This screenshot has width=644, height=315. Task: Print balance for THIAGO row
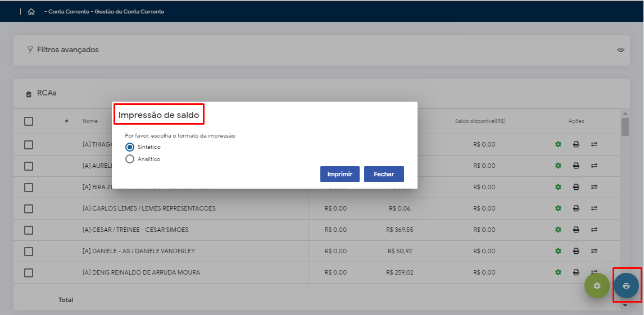tap(576, 144)
